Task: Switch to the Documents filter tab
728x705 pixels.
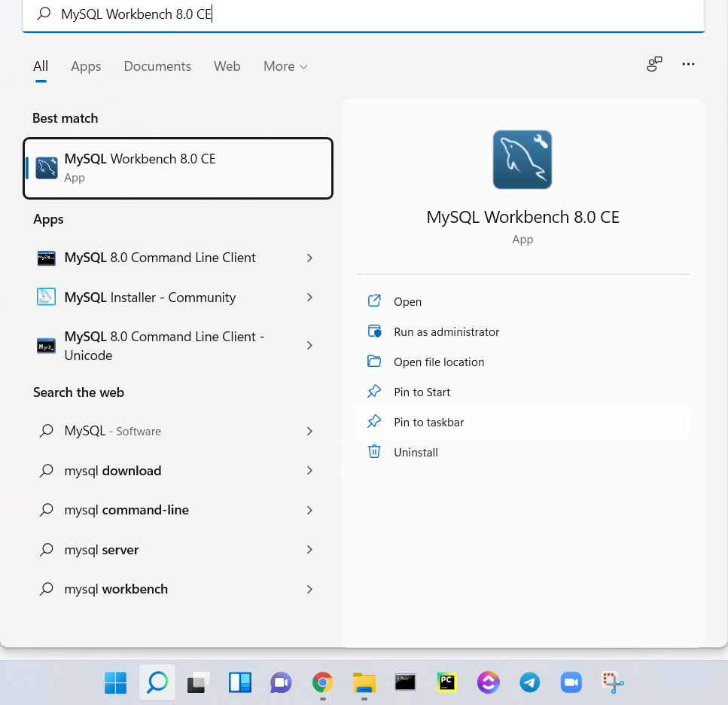Action: tap(157, 66)
